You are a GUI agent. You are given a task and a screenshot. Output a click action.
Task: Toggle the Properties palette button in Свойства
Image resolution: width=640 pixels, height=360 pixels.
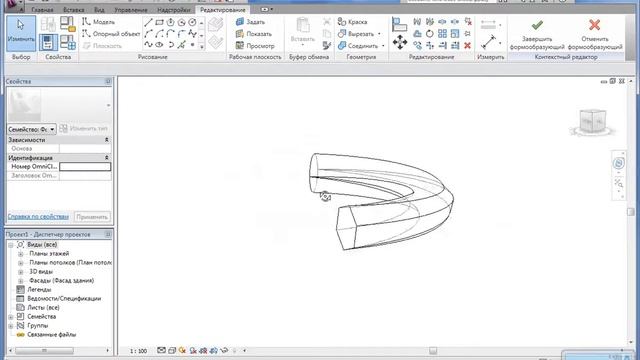coord(48,42)
